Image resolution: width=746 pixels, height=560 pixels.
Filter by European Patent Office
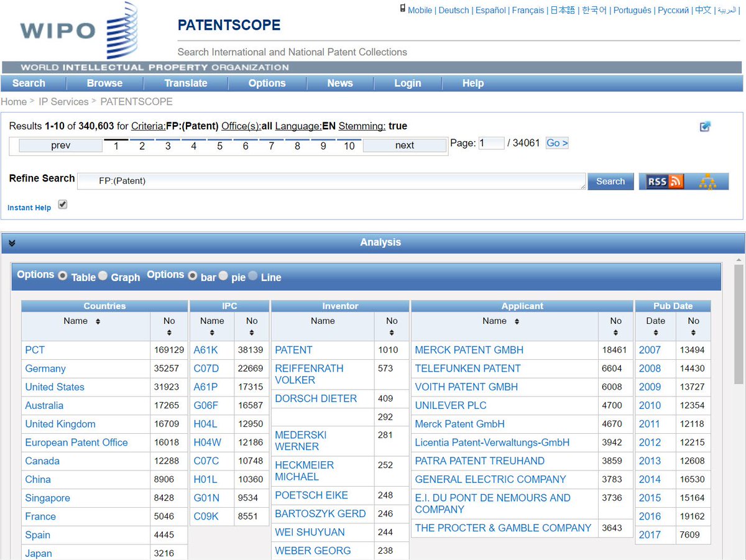76,443
